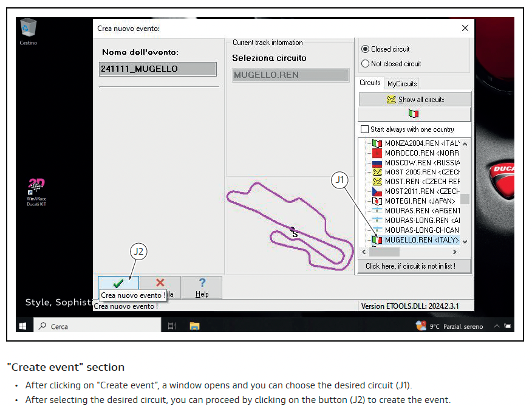Select the Not closed circuit radio option
Image resolution: width=532 pixels, height=406 pixels.
(x=365, y=64)
